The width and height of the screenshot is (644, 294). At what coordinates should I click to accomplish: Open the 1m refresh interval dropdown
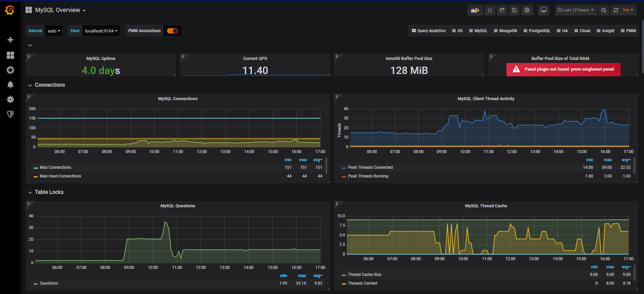point(628,10)
